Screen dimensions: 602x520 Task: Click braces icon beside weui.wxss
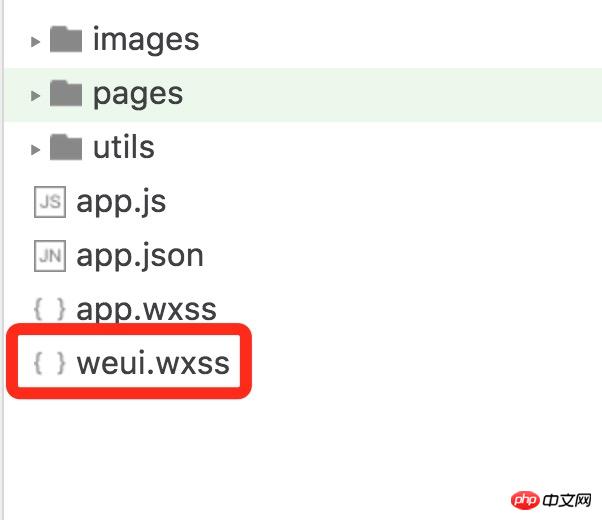click(50, 363)
